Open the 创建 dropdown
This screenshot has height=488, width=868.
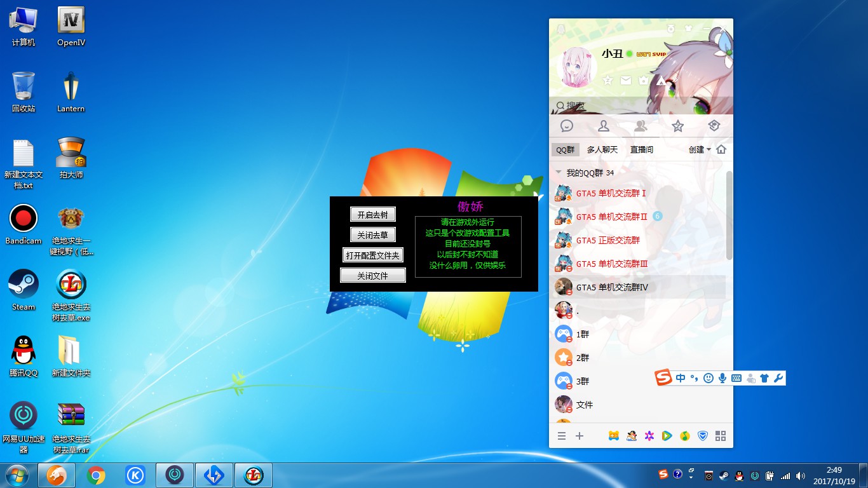(700, 150)
